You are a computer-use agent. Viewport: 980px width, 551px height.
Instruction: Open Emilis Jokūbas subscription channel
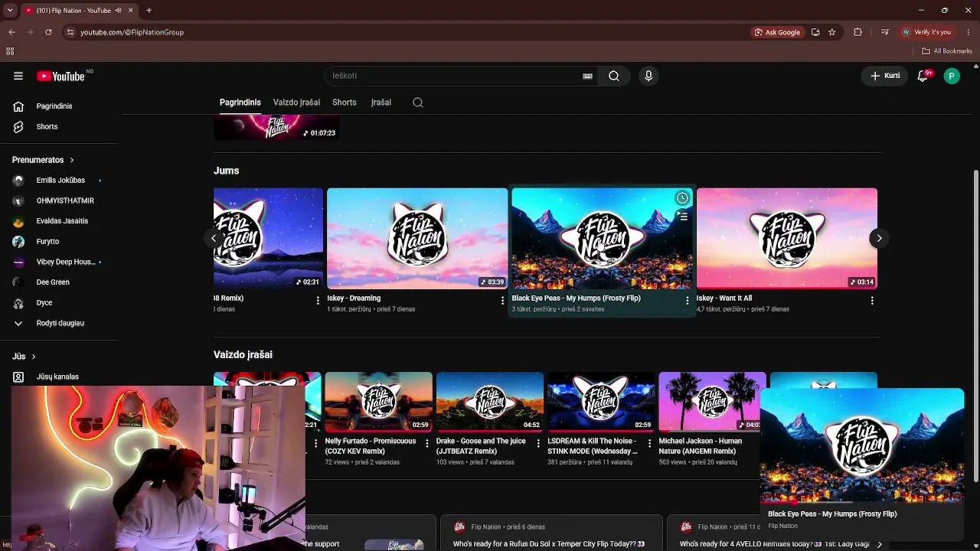point(59,181)
